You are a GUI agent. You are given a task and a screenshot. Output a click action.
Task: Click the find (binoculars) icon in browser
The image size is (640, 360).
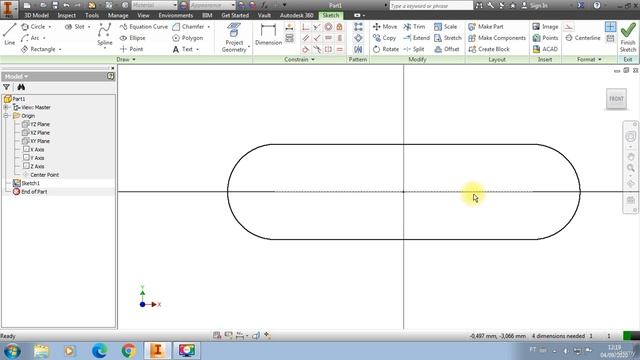tap(21, 87)
